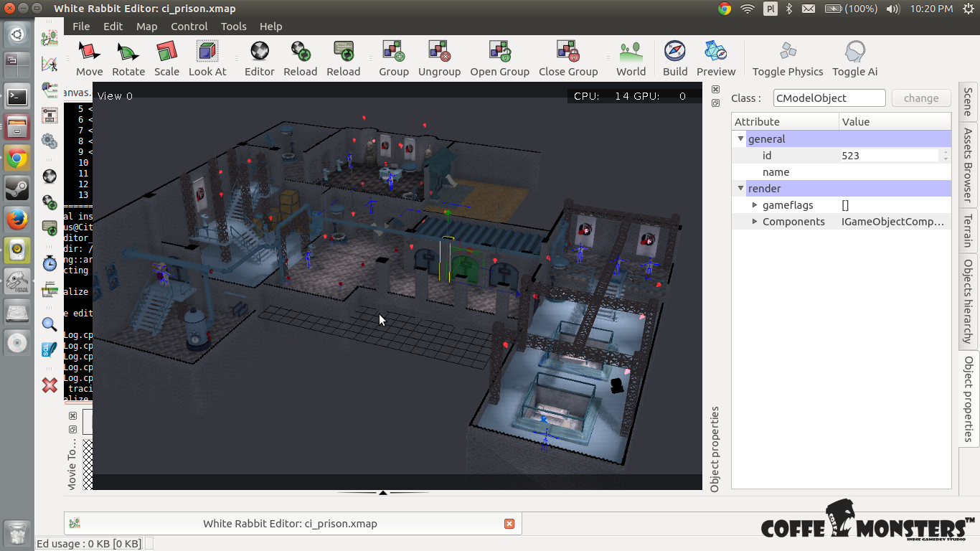Click the id value field showing 523
This screenshot has height=551, width=980.
coord(890,155)
